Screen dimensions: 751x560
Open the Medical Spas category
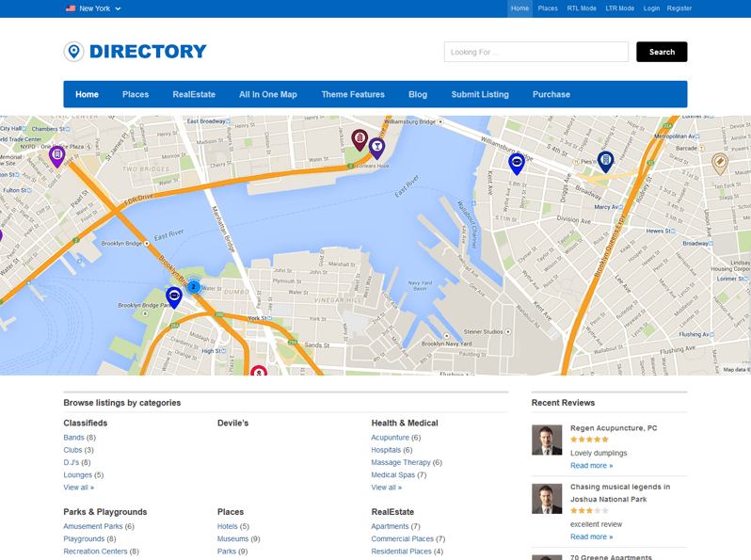[x=392, y=474]
